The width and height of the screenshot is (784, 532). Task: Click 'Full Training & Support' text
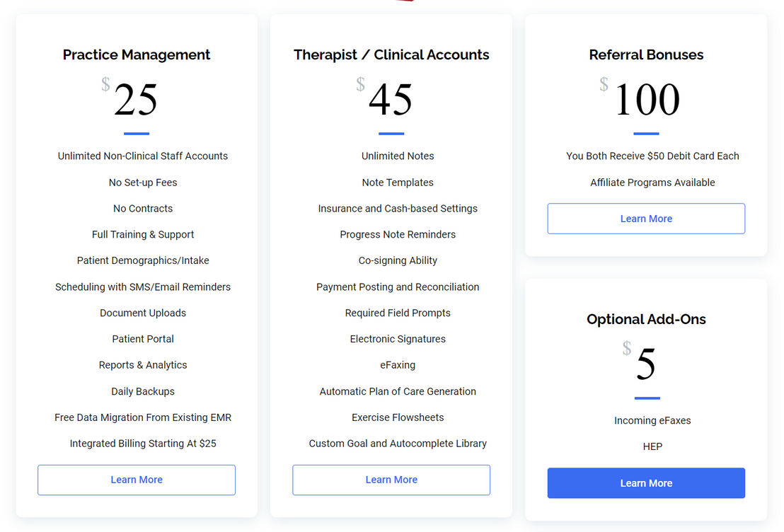142,234
